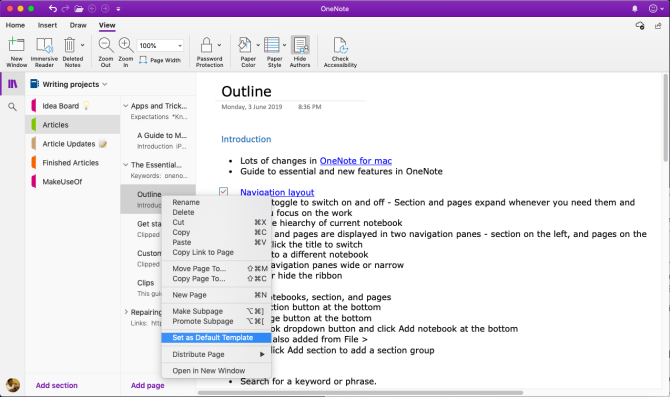Switch to the Home tab
Viewport: 670px width, 397px height.
(15, 25)
